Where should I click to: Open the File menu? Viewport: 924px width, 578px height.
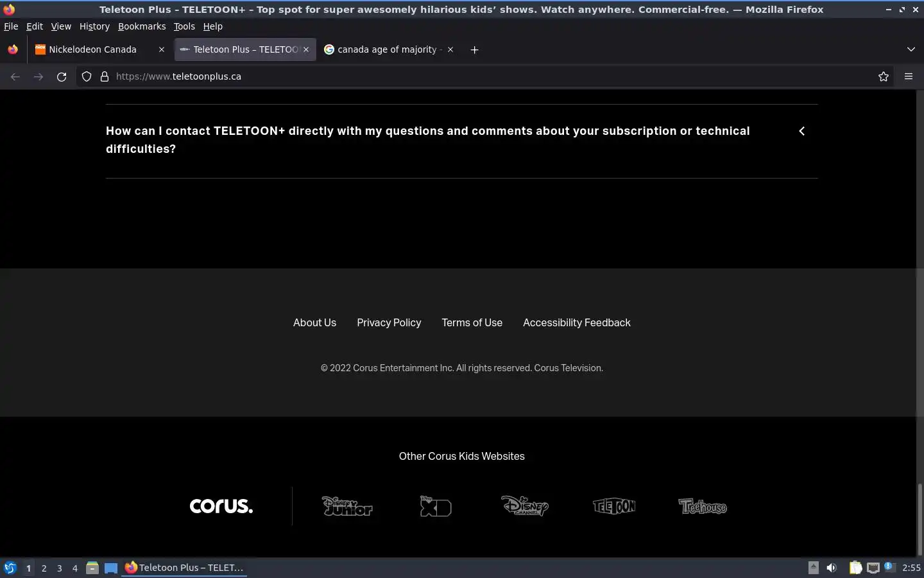tap(11, 26)
